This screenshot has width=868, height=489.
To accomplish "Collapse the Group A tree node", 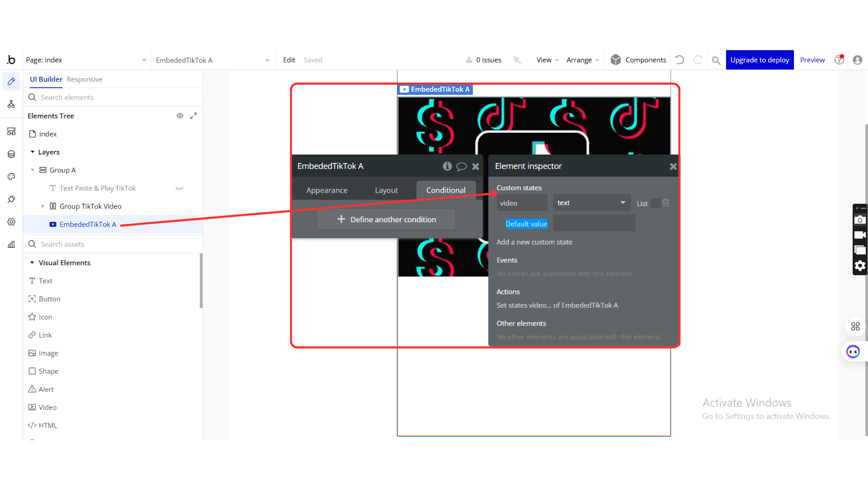I will pyautogui.click(x=32, y=170).
